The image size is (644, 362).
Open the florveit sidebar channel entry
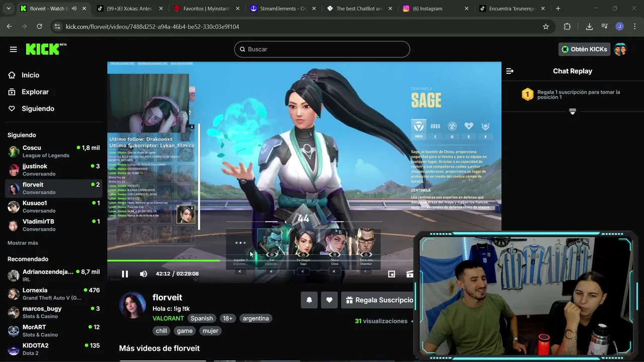pos(53,188)
